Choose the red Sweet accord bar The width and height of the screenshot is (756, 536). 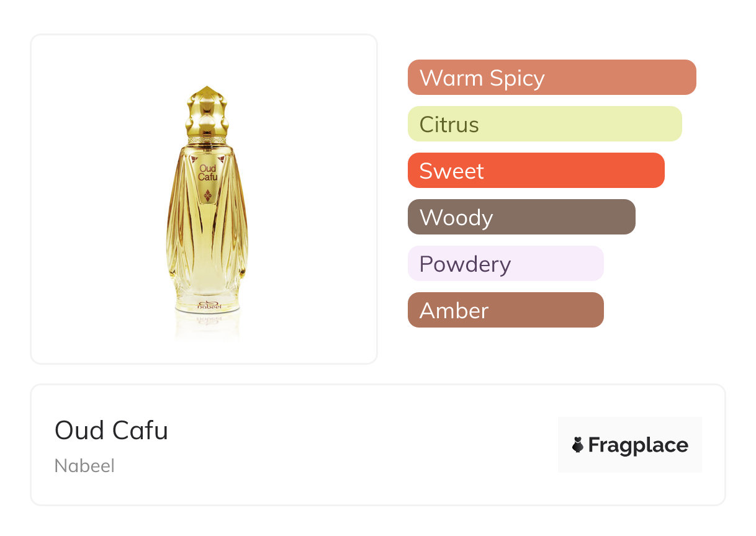coord(536,171)
